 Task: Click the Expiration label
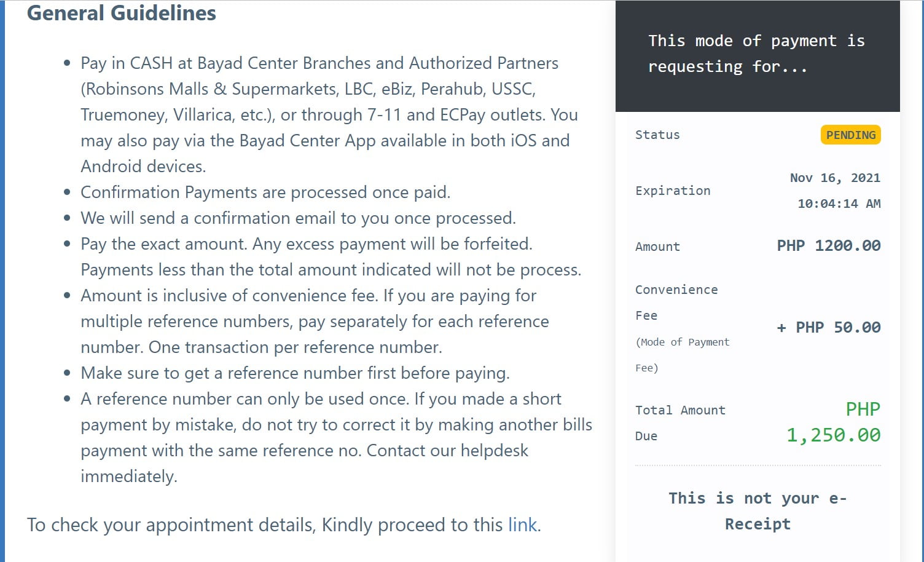click(x=673, y=191)
